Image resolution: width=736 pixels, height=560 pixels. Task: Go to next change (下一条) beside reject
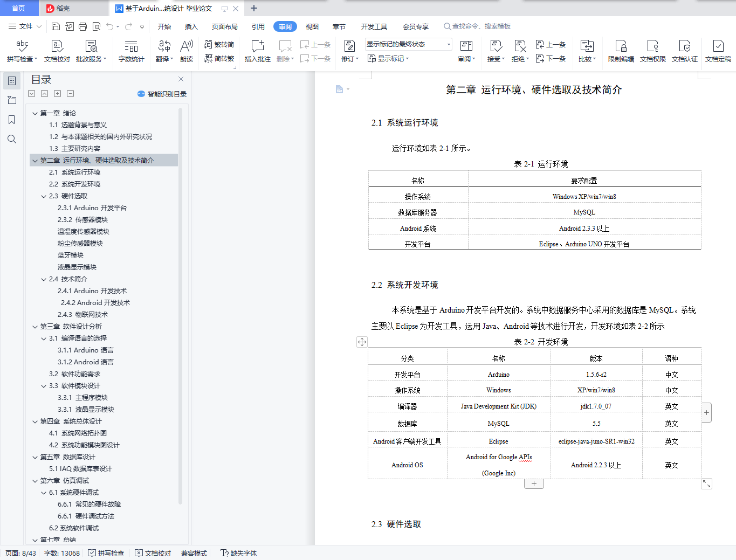click(551, 58)
